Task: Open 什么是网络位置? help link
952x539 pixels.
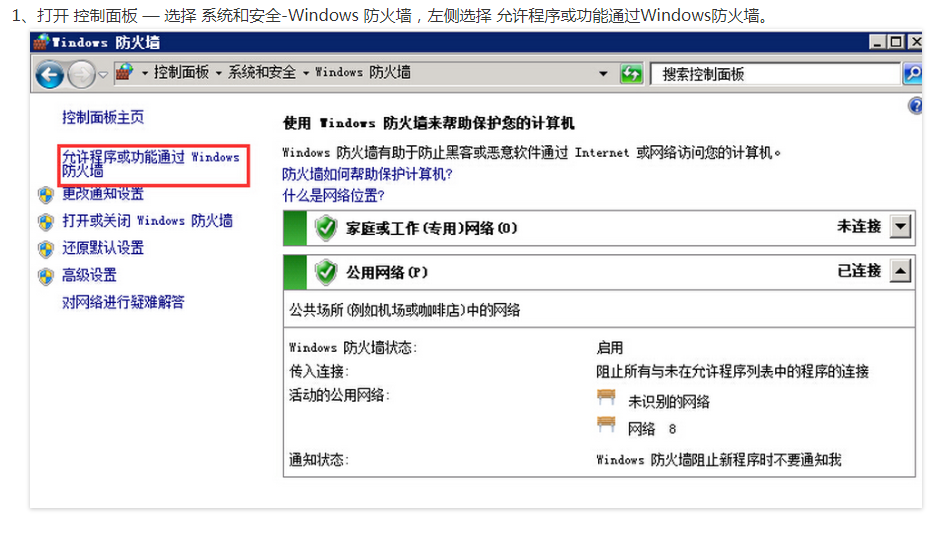Action: (333, 195)
